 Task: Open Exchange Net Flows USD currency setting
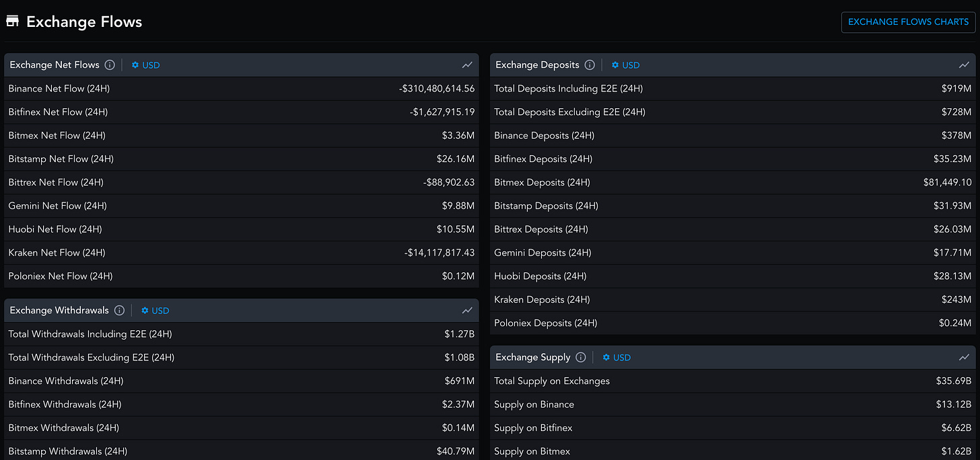145,65
